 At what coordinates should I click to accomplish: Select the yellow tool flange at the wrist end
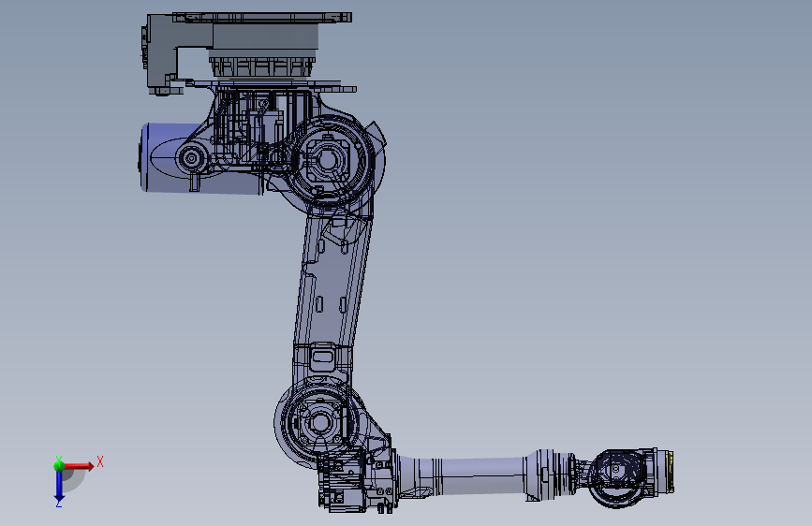(670, 472)
